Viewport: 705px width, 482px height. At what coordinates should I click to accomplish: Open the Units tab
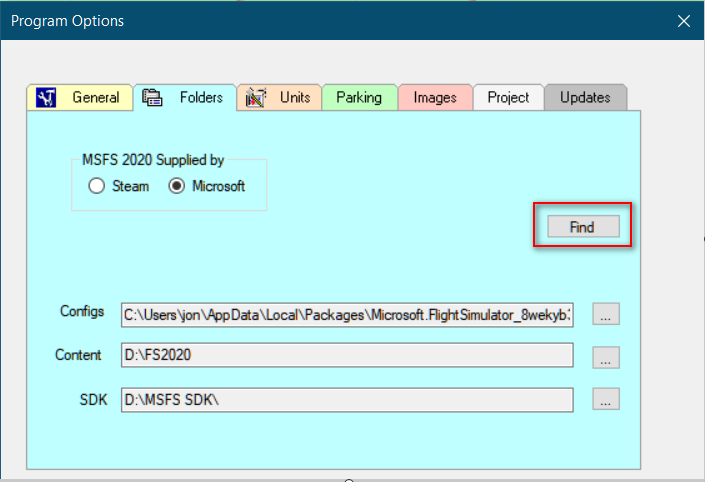(x=279, y=97)
